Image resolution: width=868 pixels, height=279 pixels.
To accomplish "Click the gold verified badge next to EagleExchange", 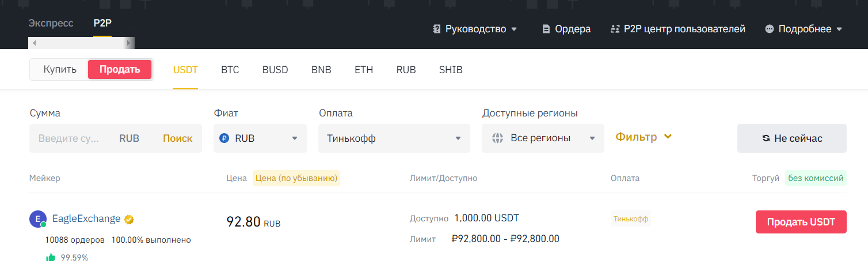I will coord(130,219).
